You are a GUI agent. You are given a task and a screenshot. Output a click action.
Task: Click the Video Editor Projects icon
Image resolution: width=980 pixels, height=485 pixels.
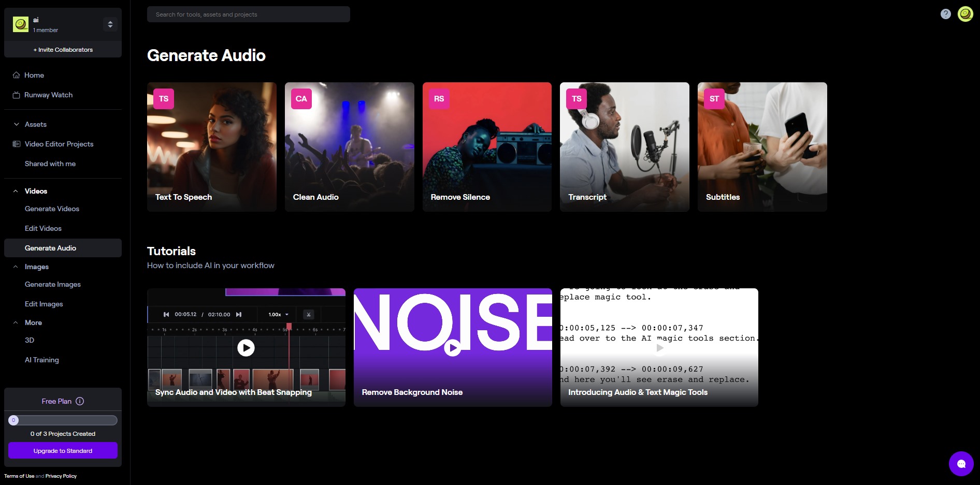coord(17,144)
